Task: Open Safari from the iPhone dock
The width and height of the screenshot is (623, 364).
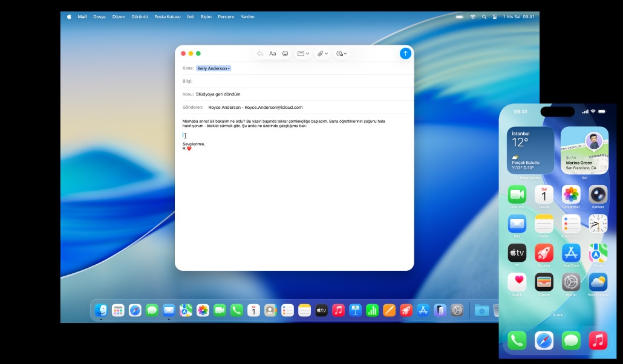Action: (544, 340)
